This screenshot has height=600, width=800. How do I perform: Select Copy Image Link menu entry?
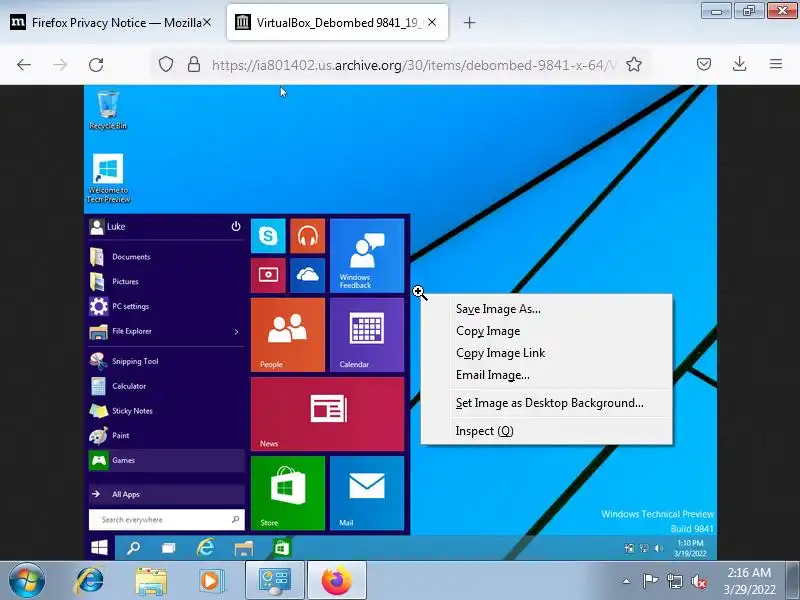point(546,353)
